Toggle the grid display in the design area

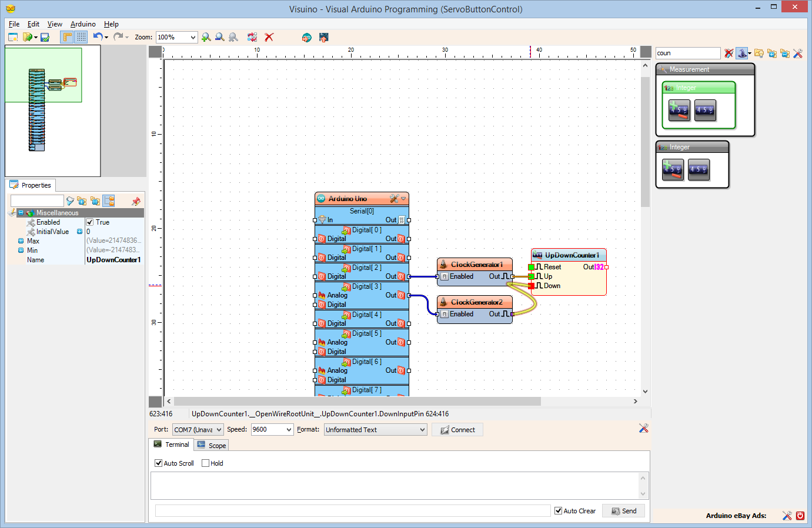(x=81, y=37)
